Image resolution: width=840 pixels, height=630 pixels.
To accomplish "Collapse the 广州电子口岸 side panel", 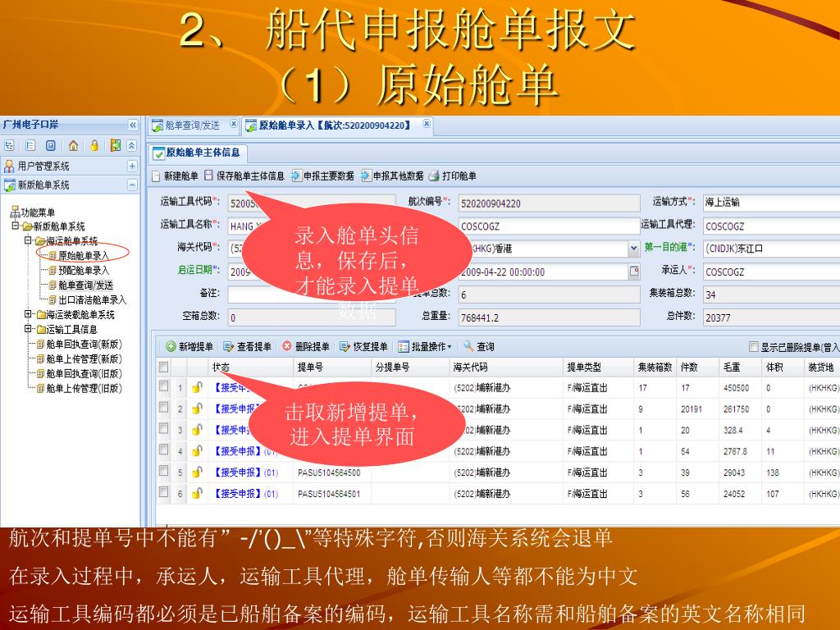I will [x=132, y=126].
